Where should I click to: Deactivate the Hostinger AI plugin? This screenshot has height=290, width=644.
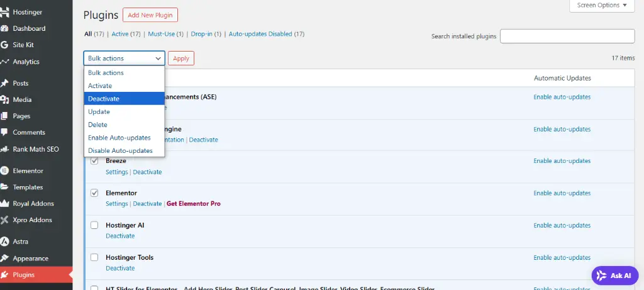pos(120,236)
